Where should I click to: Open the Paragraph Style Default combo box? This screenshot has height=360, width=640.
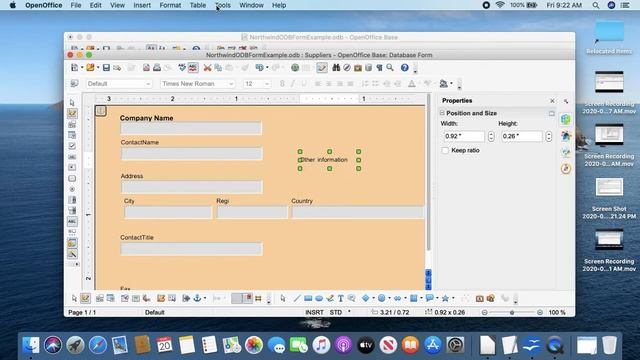(119, 84)
